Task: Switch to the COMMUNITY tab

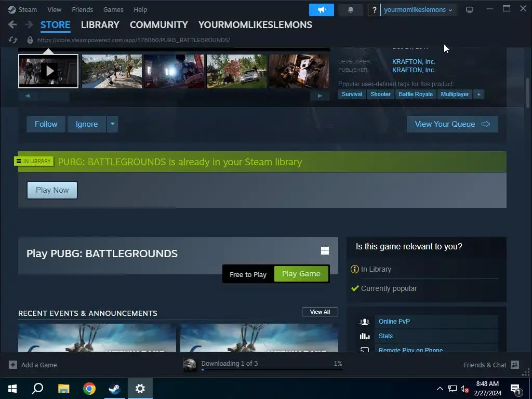Action: tap(159, 25)
